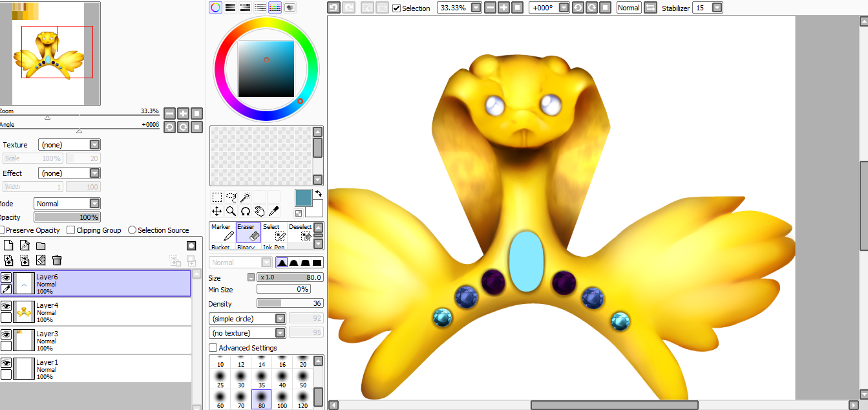Viewport: 868px width, 410px height.
Task: Select Layer4 in the layer list
Action: tap(96, 312)
